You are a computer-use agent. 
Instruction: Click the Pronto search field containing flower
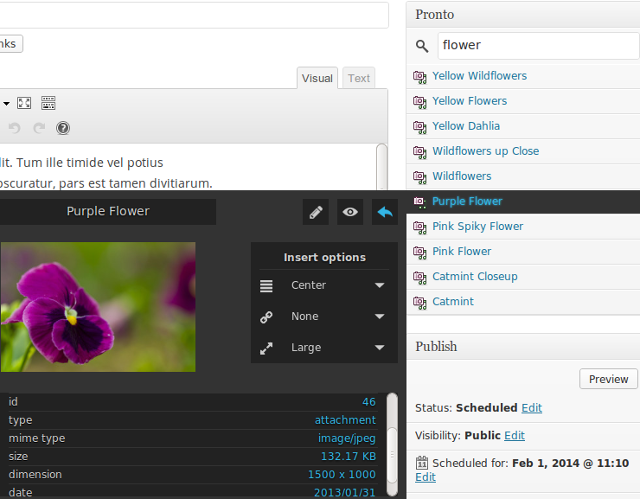point(538,46)
